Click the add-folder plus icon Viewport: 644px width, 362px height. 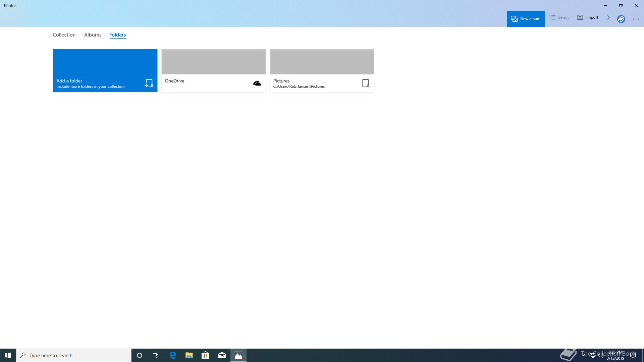pos(149,83)
